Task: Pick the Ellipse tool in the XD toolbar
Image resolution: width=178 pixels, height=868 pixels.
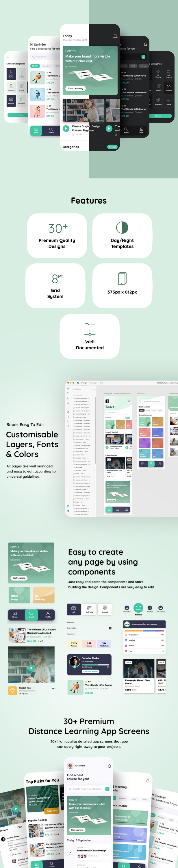Action: (x=68, y=398)
